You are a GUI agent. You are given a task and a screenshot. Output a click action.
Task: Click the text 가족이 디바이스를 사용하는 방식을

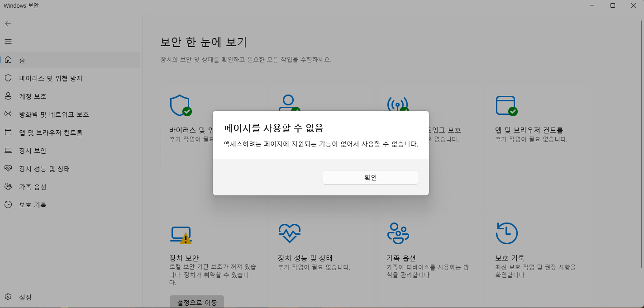428,271
